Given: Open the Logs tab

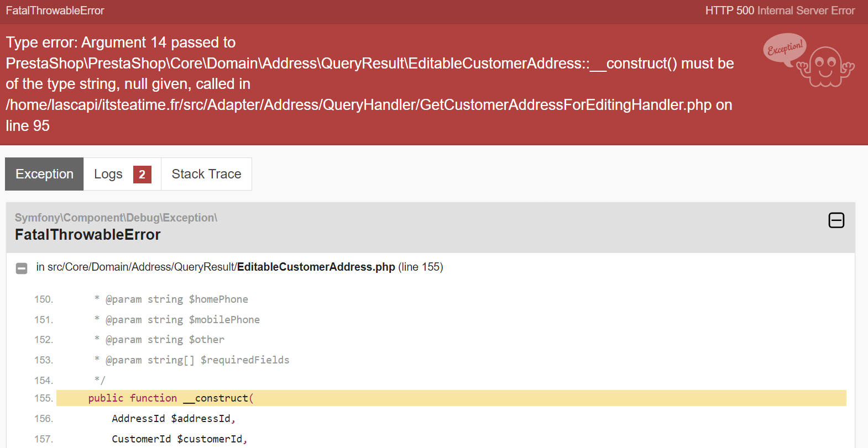Looking at the screenshot, I should pyautogui.click(x=122, y=174).
